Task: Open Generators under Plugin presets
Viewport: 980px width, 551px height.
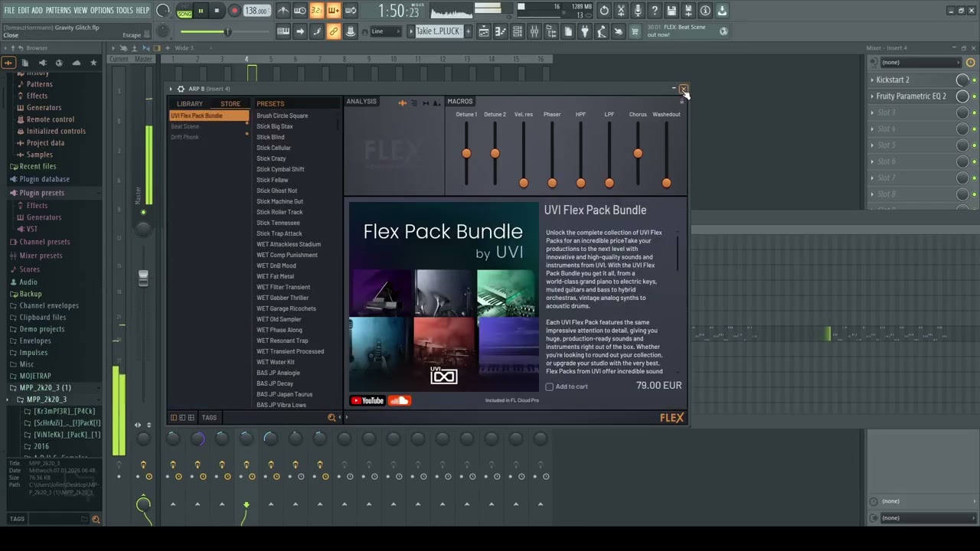Action: (44, 217)
